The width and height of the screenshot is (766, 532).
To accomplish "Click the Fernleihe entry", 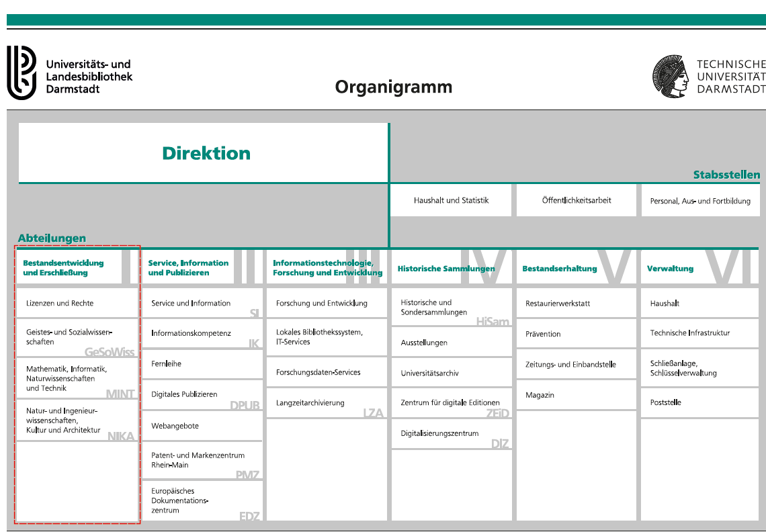I will point(202,364).
